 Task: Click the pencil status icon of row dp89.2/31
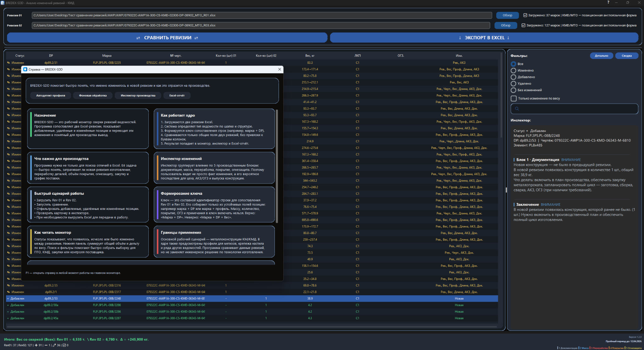click(x=8, y=63)
